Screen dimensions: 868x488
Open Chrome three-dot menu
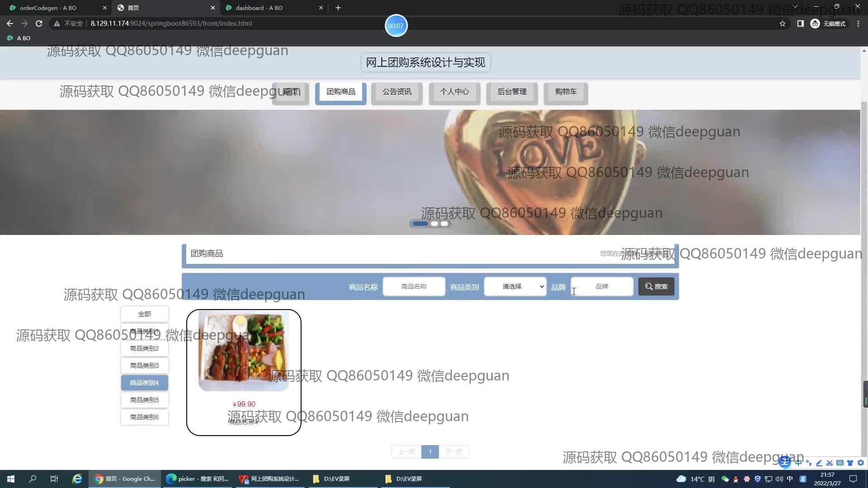[x=858, y=23]
